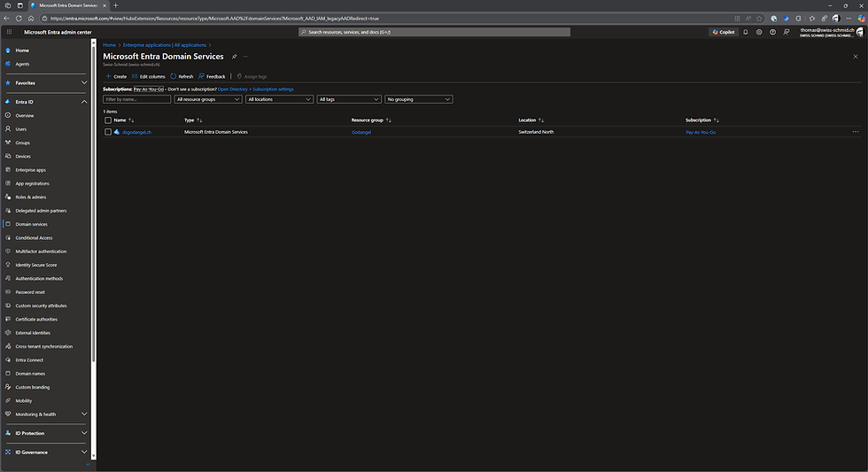Click the portal search resources box
Image resolution: width=868 pixels, height=472 pixels.
[434, 32]
